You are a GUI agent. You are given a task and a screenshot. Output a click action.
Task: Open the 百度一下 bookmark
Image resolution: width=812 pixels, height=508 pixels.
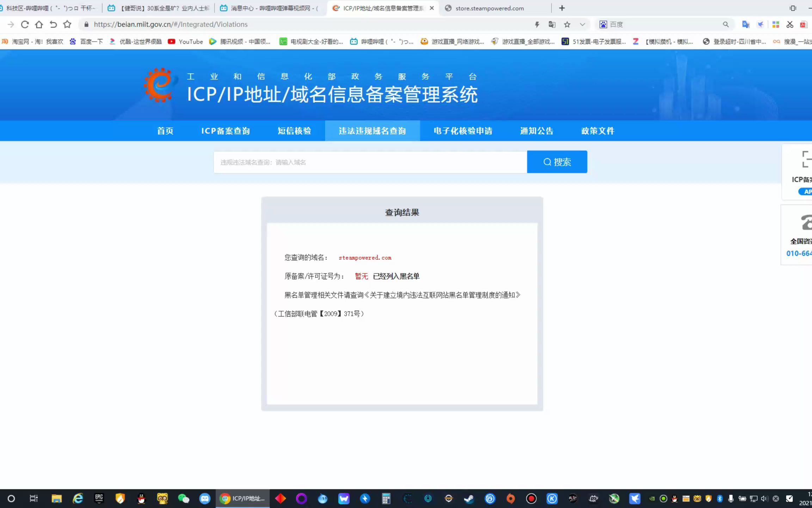[86, 42]
